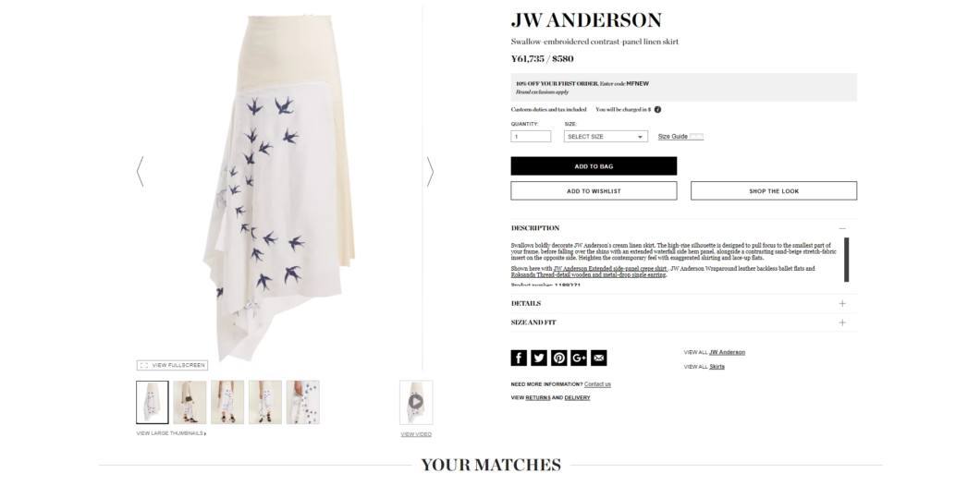Image resolution: width=980 pixels, height=486 pixels.
Task: Open the Select Size dropdown
Action: tap(606, 136)
